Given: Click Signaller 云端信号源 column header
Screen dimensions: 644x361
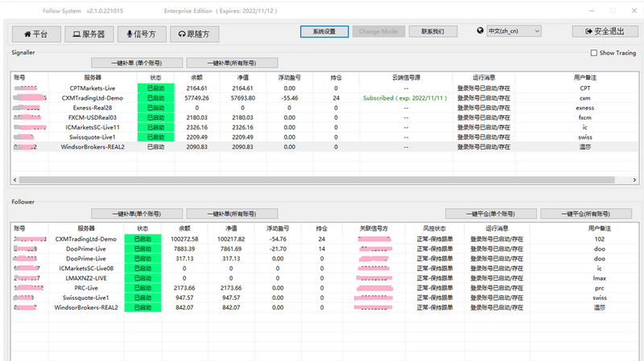Looking at the screenshot, I should [x=406, y=77].
